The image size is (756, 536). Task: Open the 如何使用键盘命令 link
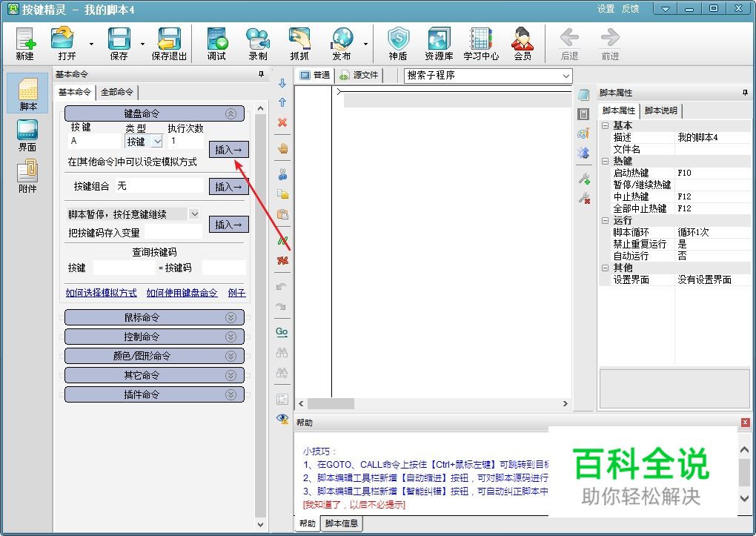pos(182,293)
